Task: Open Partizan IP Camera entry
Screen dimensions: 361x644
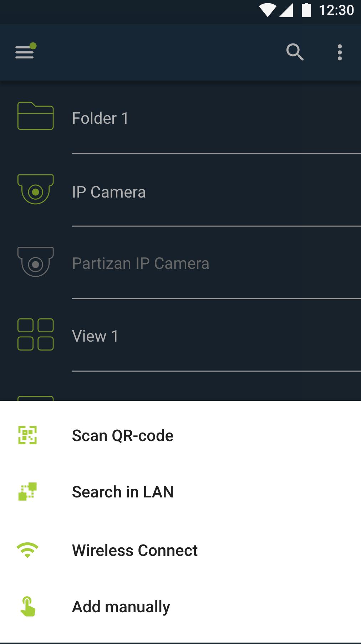Action: pyautogui.click(x=141, y=264)
